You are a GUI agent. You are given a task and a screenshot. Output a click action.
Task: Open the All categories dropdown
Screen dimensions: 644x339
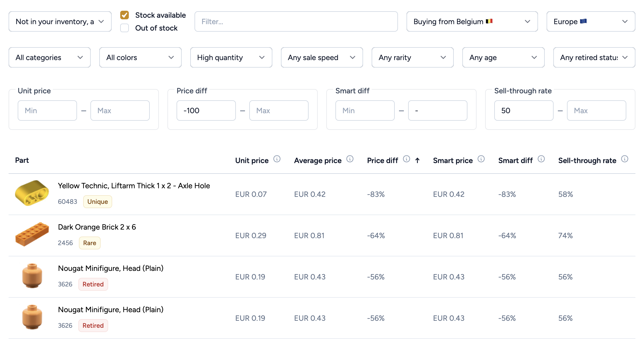[49, 57]
